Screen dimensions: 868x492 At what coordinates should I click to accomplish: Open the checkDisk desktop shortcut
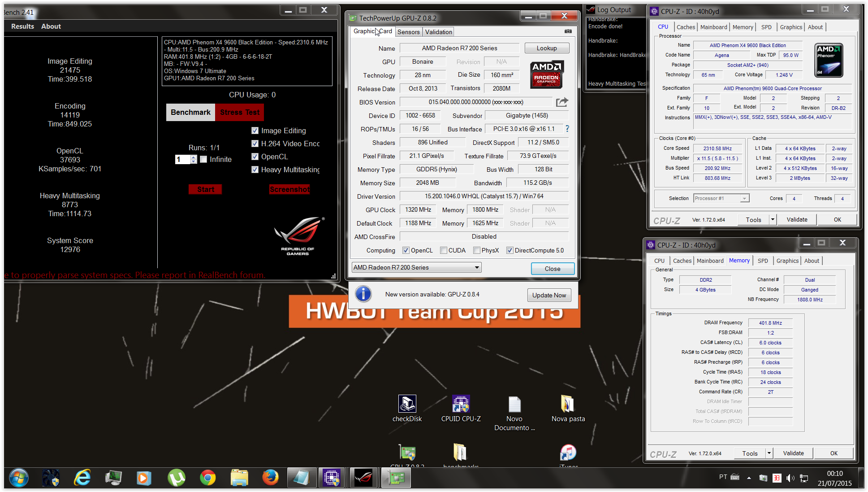(x=407, y=409)
